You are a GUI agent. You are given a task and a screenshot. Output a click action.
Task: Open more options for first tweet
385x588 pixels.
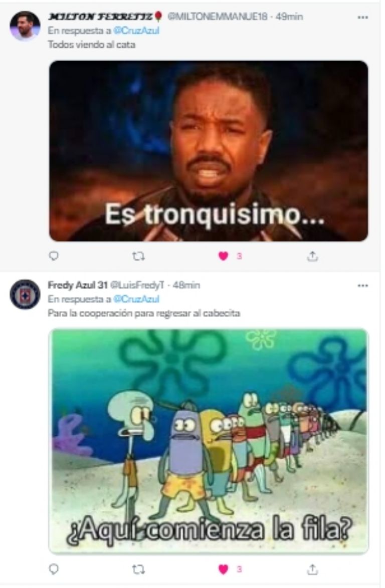pos(362,18)
